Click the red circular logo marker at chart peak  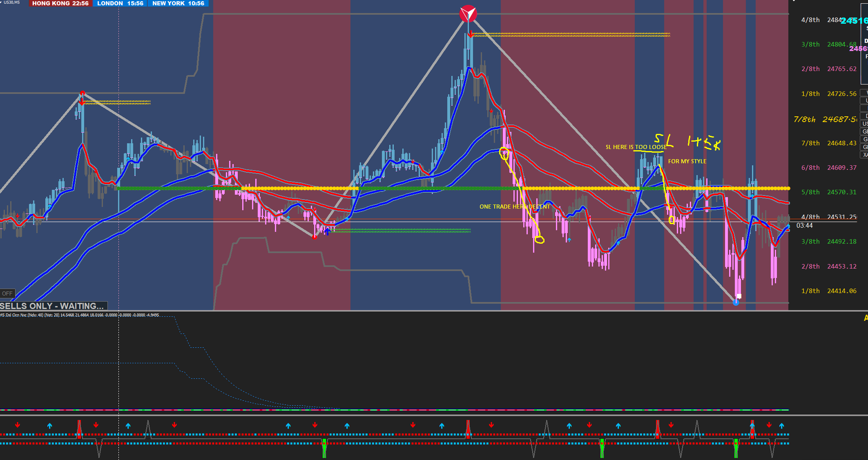(468, 14)
